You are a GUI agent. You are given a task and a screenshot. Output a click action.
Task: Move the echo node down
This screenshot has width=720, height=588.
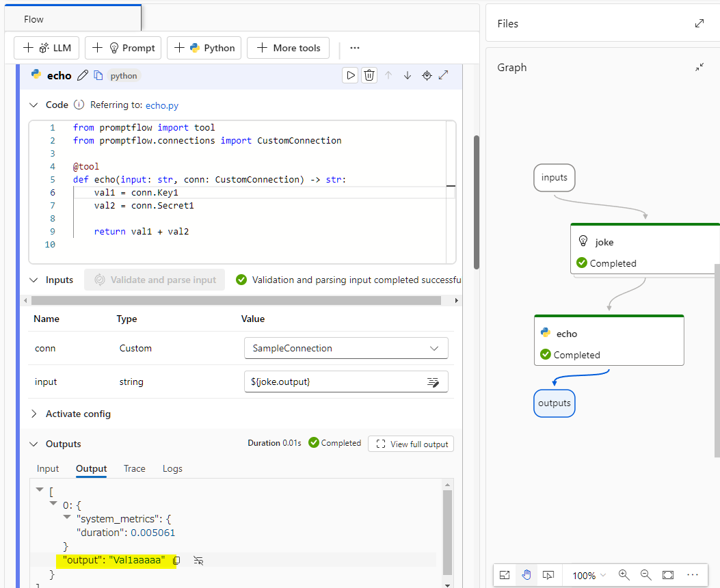tap(408, 75)
